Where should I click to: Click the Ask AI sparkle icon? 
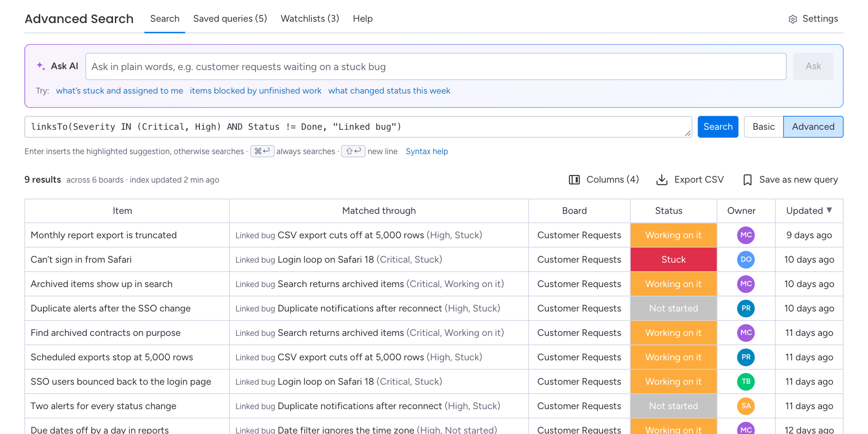pos(41,66)
